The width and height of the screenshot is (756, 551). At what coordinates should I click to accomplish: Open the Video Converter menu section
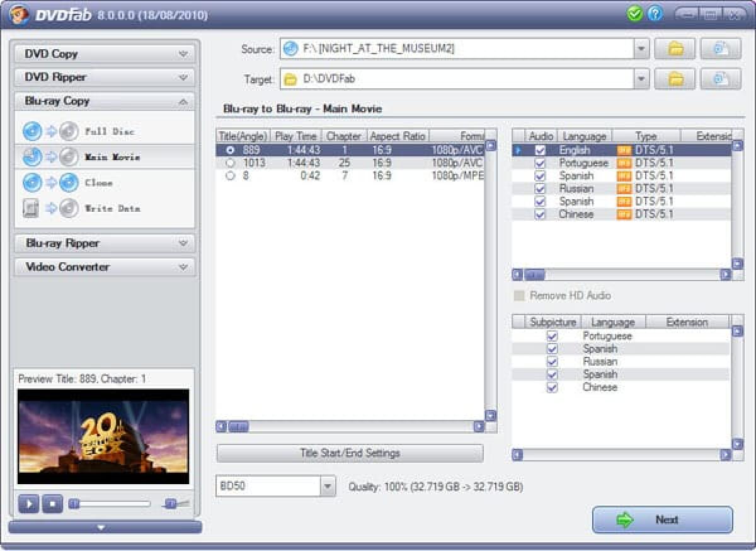coord(104,267)
